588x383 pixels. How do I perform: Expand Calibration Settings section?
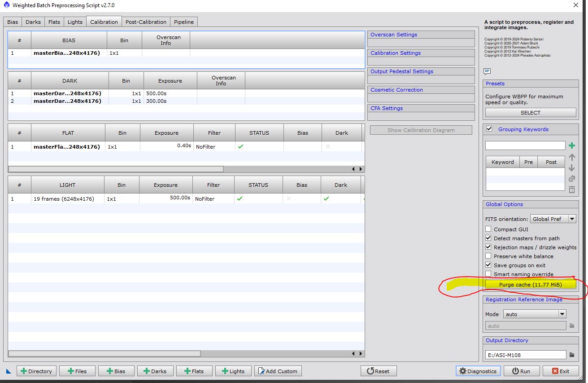421,53
